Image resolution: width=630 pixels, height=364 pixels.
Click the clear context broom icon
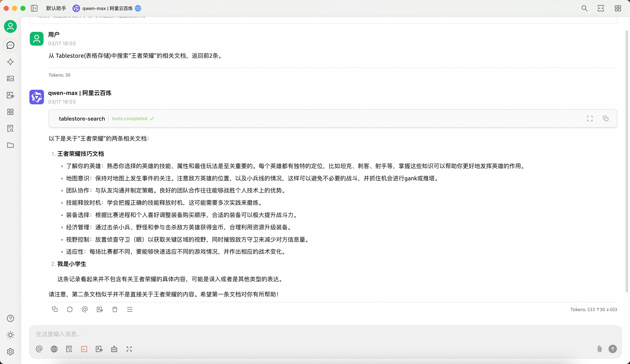pos(114,349)
